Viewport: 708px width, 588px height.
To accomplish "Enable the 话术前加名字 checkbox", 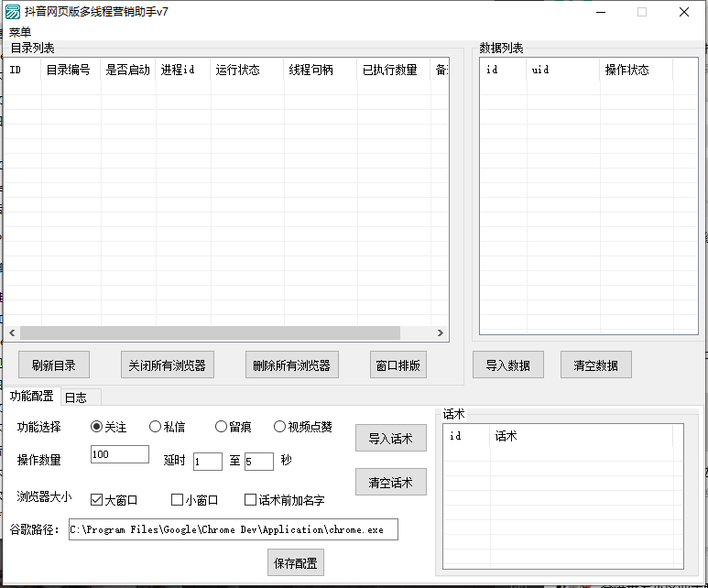I will tap(250, 500).
